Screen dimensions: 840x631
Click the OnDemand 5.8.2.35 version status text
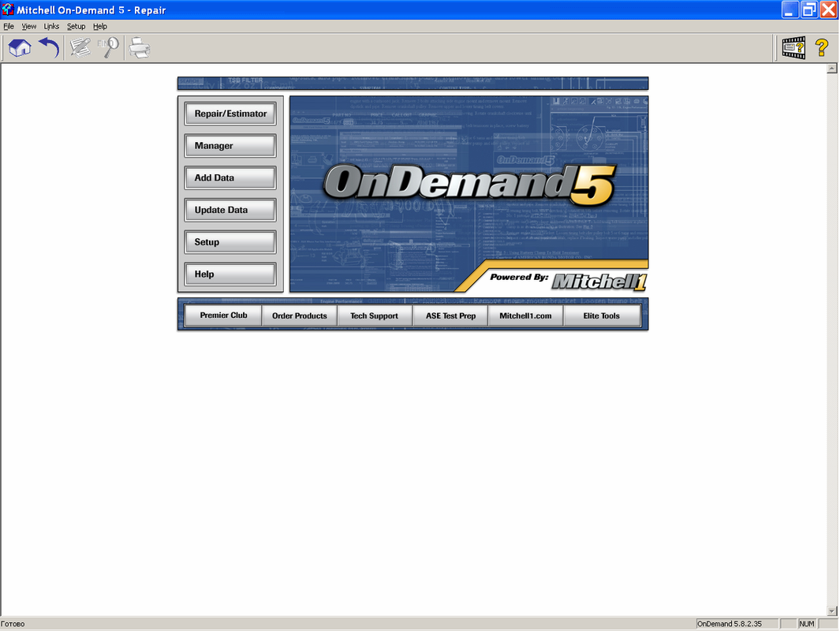729,623
